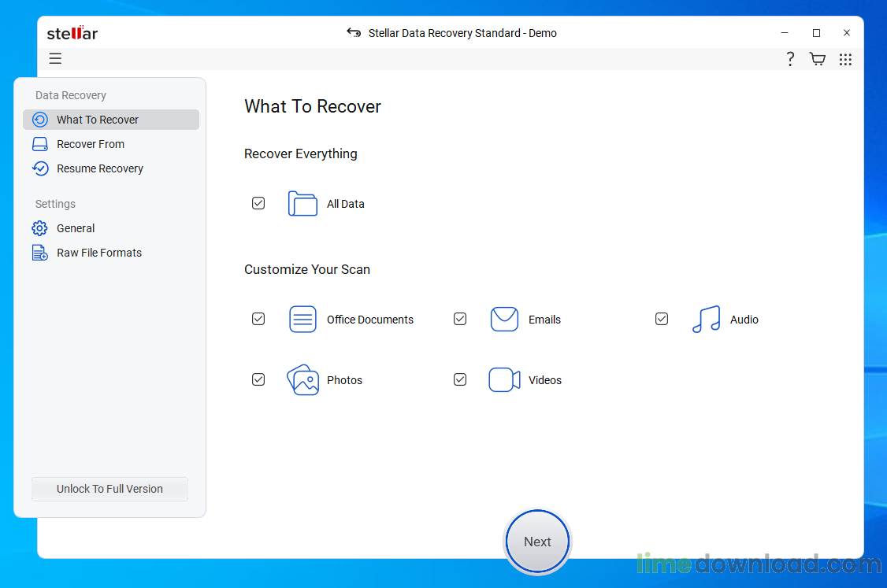The width and height of the screenshot is (887, 588).
Task: Toggle the Audio checkbox
Action: click(662, 319)
